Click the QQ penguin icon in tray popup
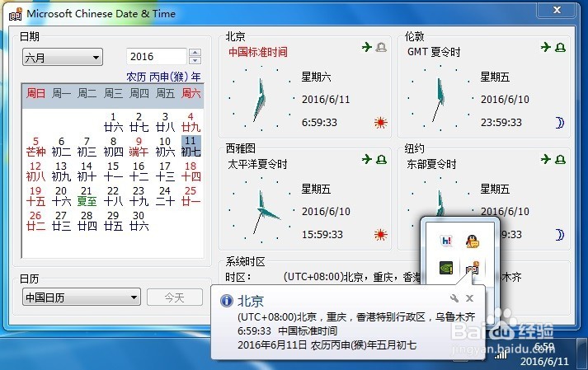Screen dimensions: 588x370 (473, 241)
